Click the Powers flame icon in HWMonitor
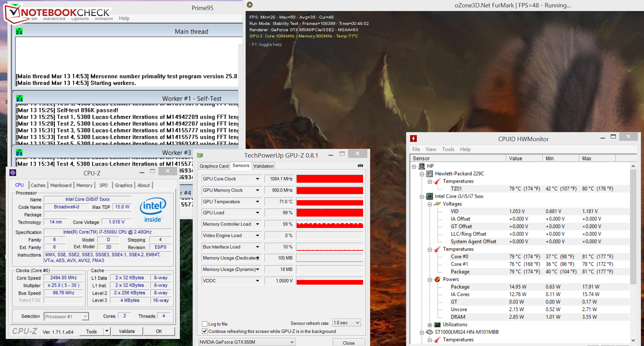Image resolution: width=644 pixels, height=346 pixels. coord(437,279)
